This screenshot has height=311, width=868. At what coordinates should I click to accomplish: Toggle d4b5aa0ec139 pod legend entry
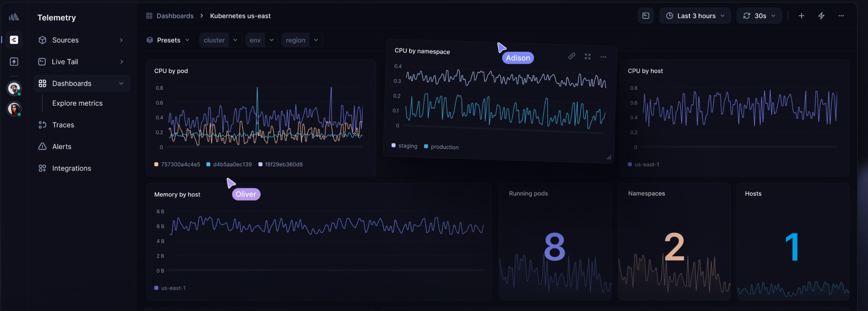coord(229,164)
